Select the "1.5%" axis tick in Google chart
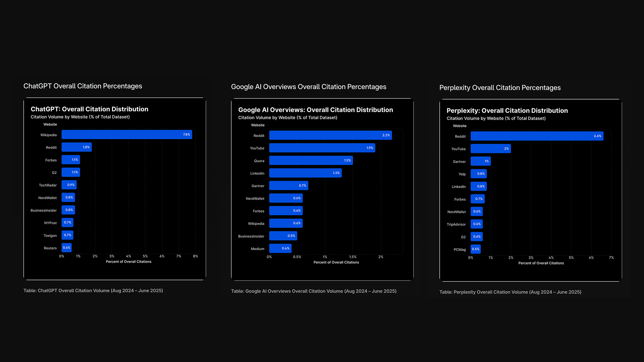Image resolution: width=644 pixels, height=362 pixels. 353,257
